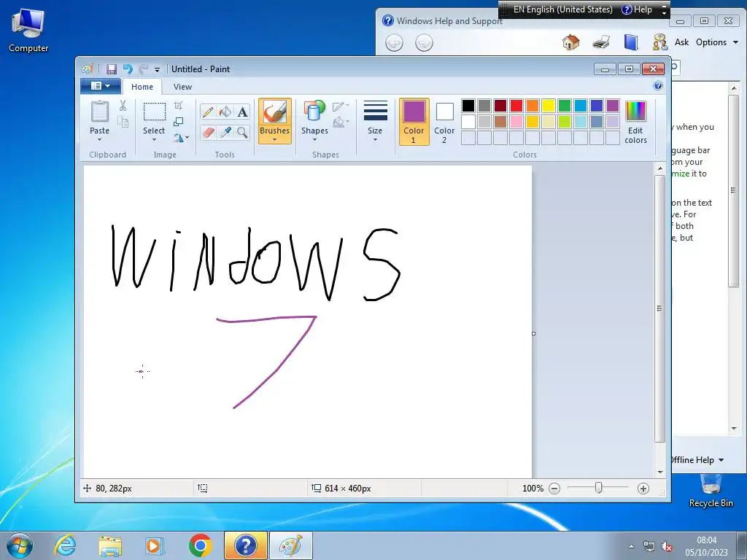This screenshot has height=560, width=747.
Task: Click Home icon in Windows Help and Support
Action: click(x=570, y=42)
